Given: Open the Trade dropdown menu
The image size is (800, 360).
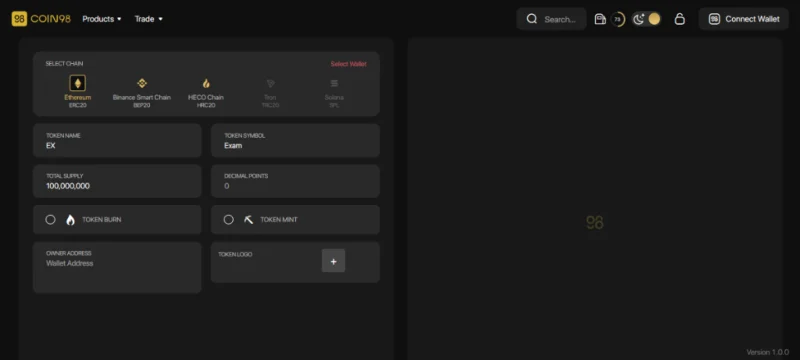Looking at the screenshot, I should pyautogui.click(x=148, y=19).
